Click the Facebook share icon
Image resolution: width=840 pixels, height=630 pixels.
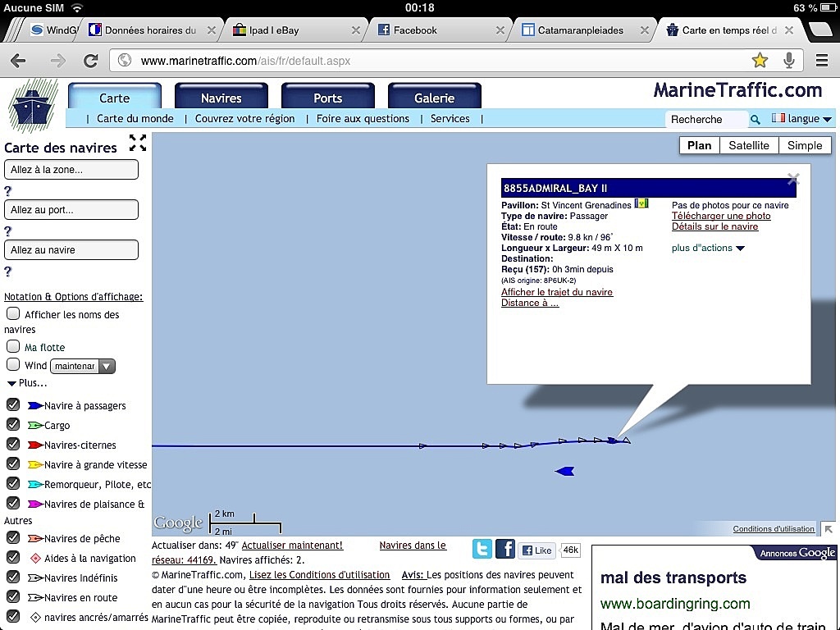[x=504, y=549]
